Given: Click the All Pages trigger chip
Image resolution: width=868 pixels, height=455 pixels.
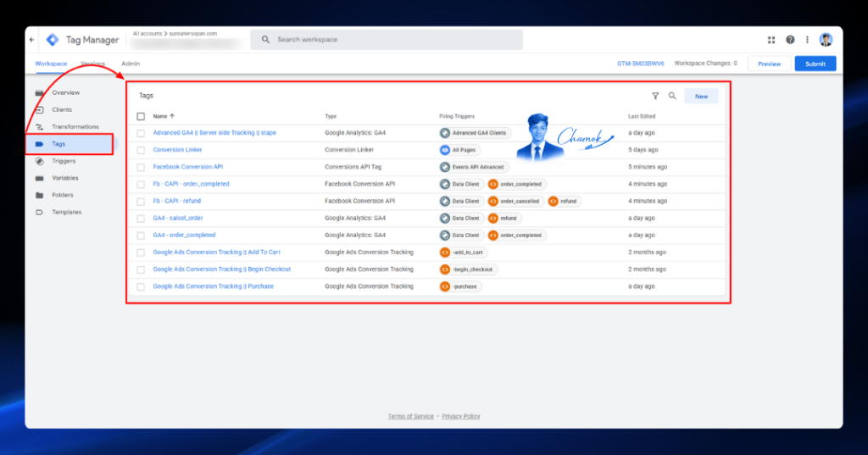Looking at the screenshot, I should [x=459, y=150].
